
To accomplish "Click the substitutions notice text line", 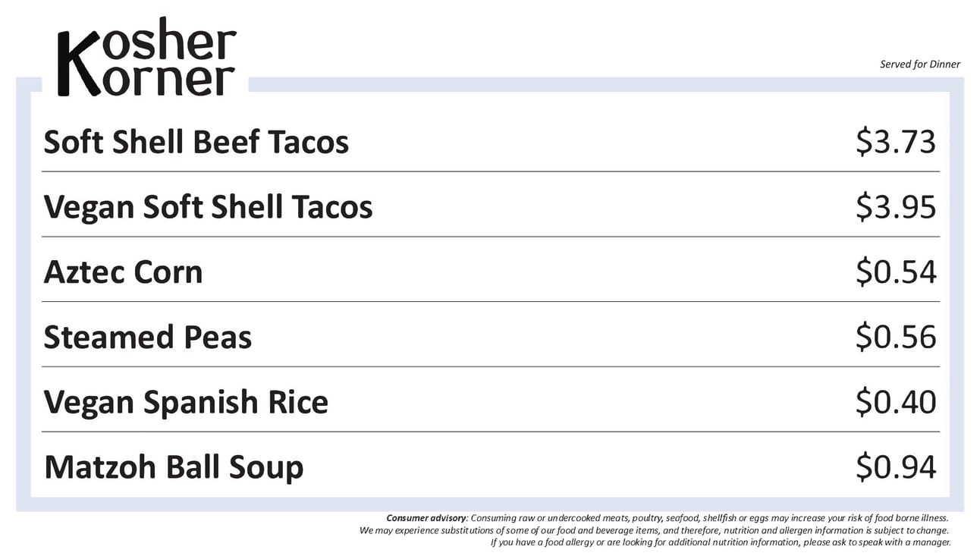I will pos(655,530).
